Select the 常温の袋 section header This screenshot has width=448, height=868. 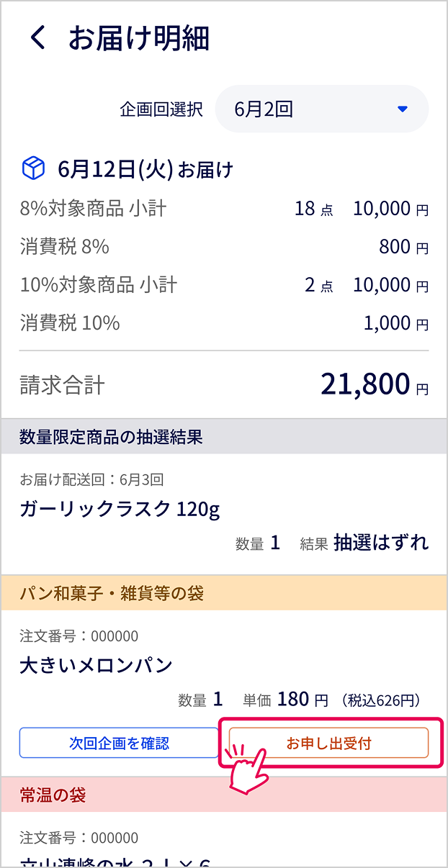click(224, 795)
